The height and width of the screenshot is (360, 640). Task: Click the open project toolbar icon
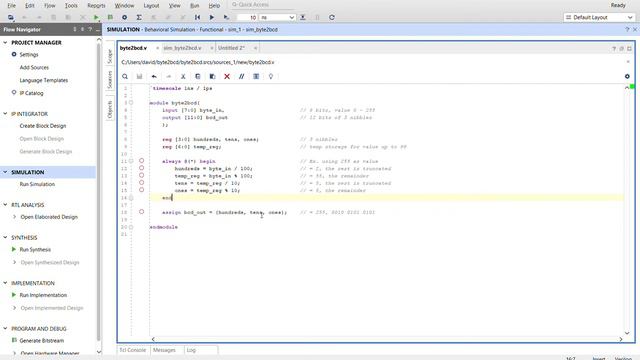click(x=11, y=18)
